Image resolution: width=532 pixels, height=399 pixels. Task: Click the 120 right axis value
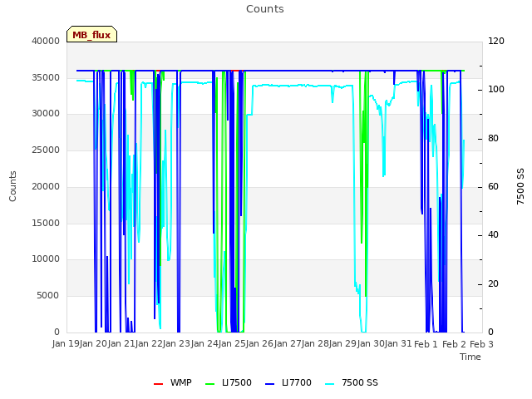pyautogui.click(x=496, y=41)
